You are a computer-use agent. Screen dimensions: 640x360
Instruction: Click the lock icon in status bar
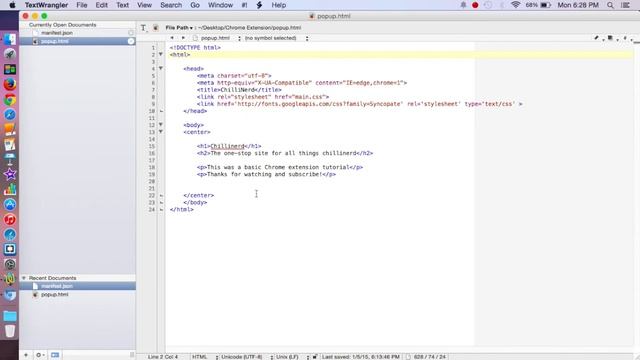[315, 357]
